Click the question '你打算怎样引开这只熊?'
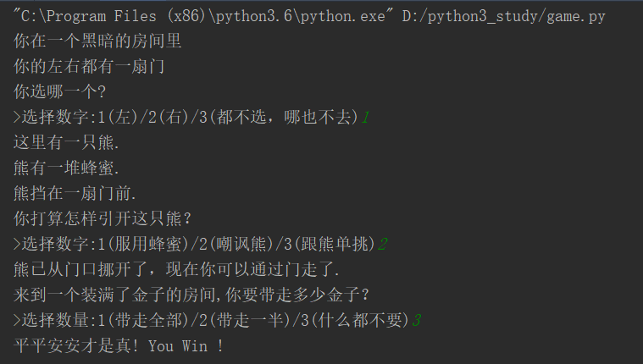The height and width of the screenshot is (364, 643). pos(103,219)
